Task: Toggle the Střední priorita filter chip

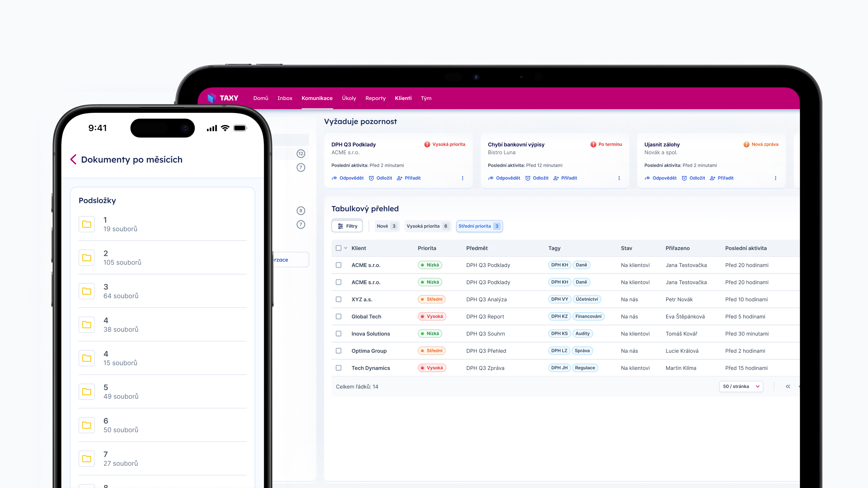Action: 479,226
